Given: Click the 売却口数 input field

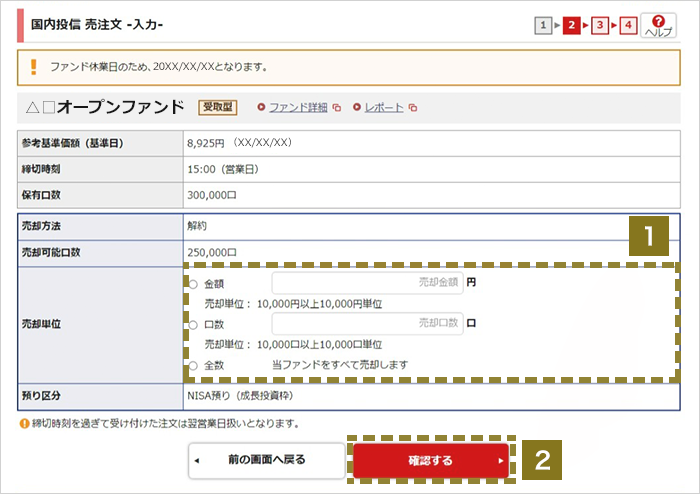Looking at the screenshot, I should pos(367,323).
